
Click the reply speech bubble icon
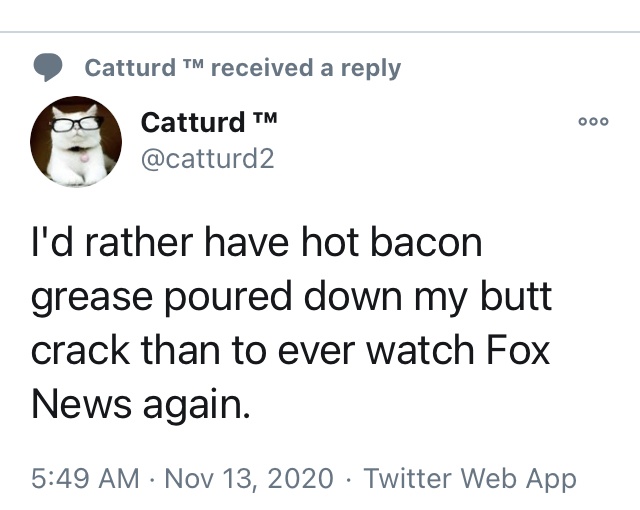click(x=49, y=67)
